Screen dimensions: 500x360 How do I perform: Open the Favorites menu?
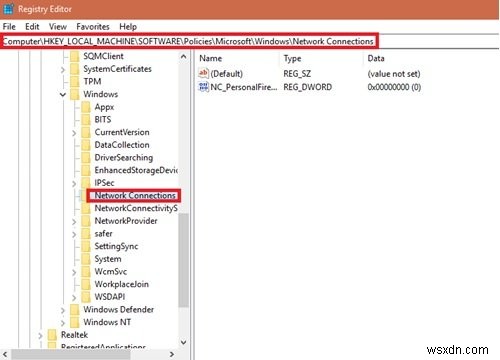[93, 27]
